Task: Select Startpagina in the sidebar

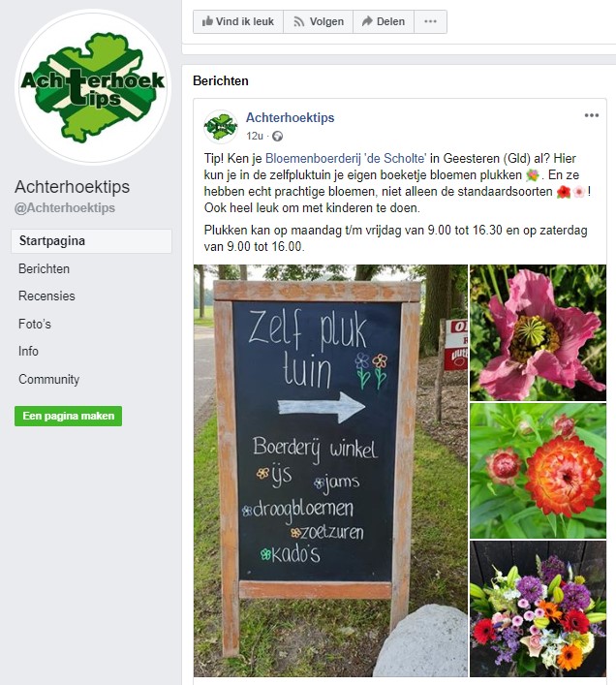Action: [x=91, y=241]
